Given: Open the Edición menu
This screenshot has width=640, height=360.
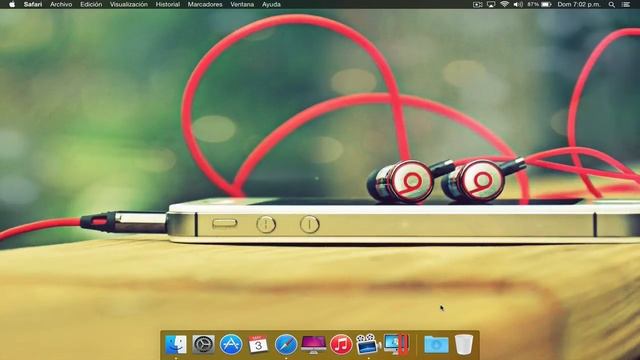Looking at the screenshot, I should click(x=91, y=4).
